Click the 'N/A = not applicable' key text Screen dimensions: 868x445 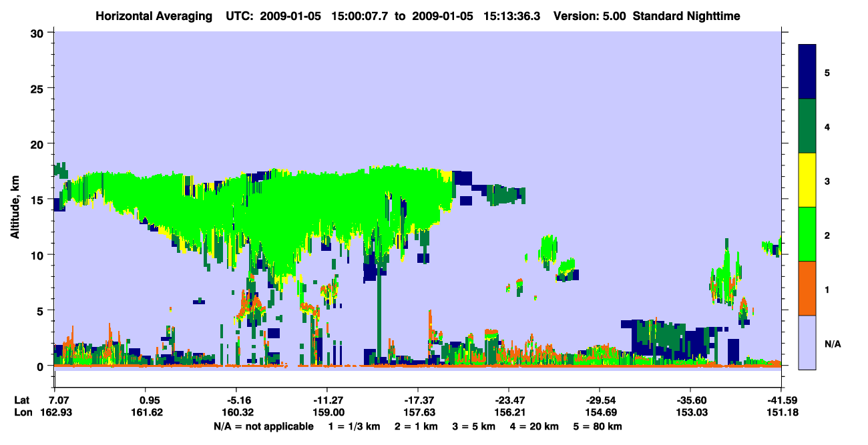pyautogui.click(x=264, y=426)
